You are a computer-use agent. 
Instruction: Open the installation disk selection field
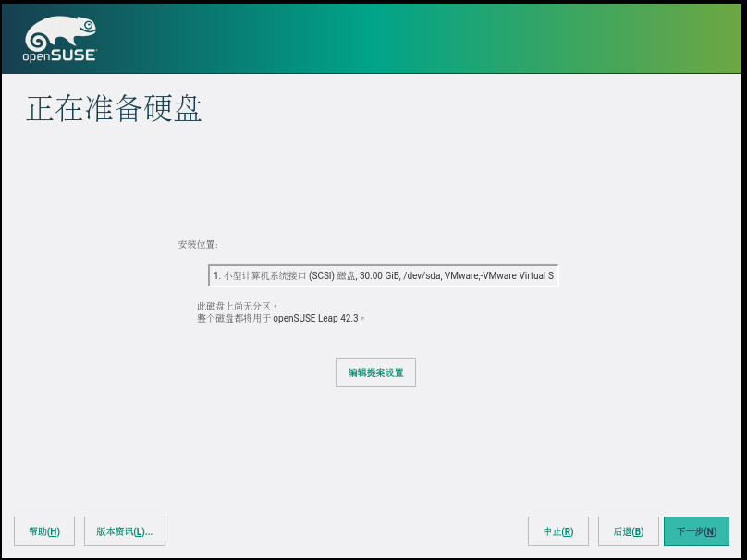coord(383,275)
